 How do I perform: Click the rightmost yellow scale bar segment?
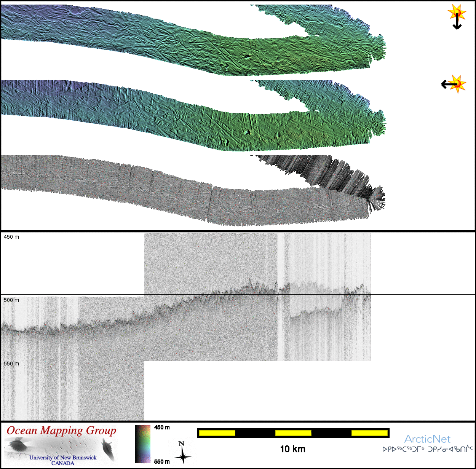click(x=369, y=433)
